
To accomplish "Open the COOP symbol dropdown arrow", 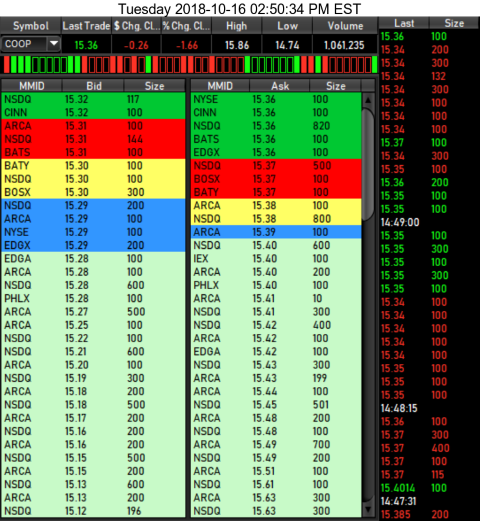I will click(54, 44).
